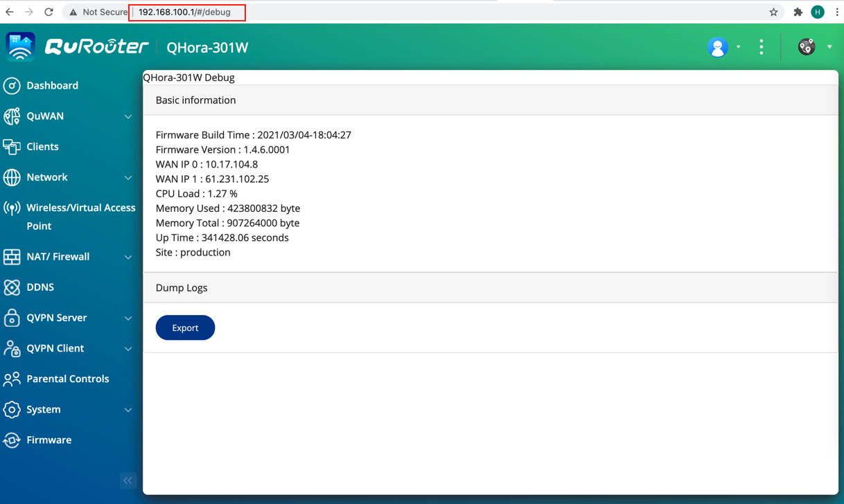Click the Firmware Version 1.4.6.0001 line
The image size is (844, 504).
click(223, 150)
